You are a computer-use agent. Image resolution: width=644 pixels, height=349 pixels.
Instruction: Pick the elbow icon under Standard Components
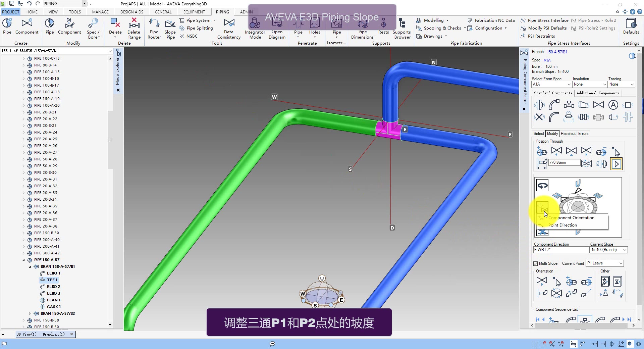554,105
